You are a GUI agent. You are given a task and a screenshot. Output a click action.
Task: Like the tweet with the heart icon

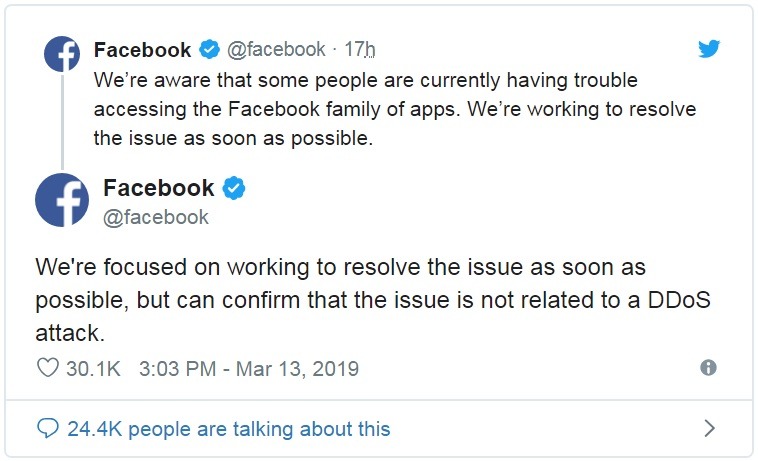(x=47, y=368)
